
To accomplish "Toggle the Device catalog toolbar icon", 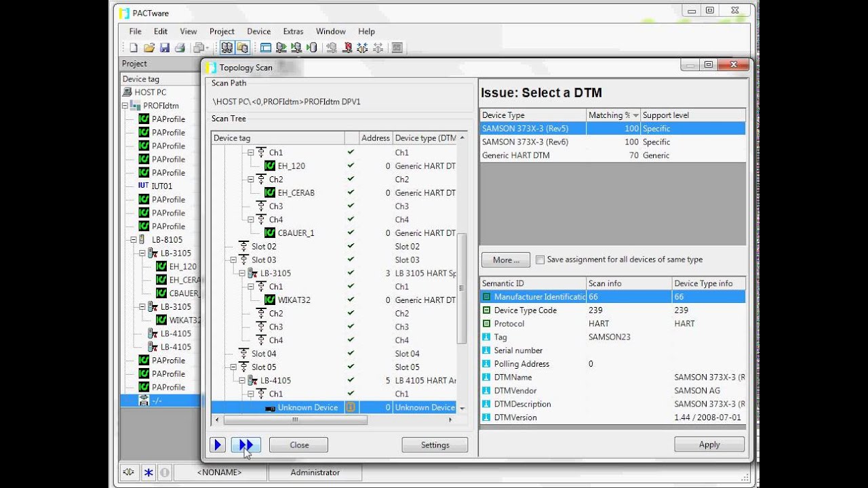I will click(x=242, y=47).
